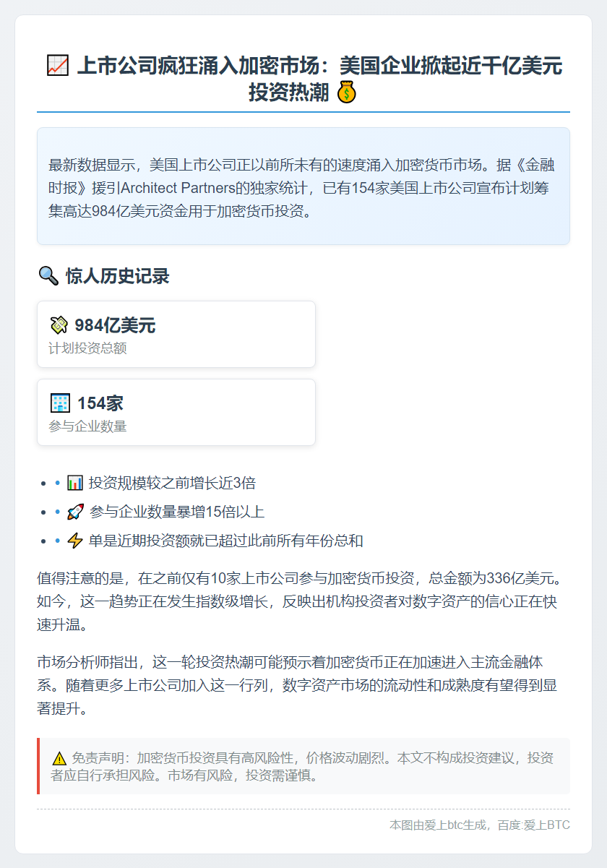Click the office building icon beside 154家
The width and height of the screenshot is (607, 868).
60,403
